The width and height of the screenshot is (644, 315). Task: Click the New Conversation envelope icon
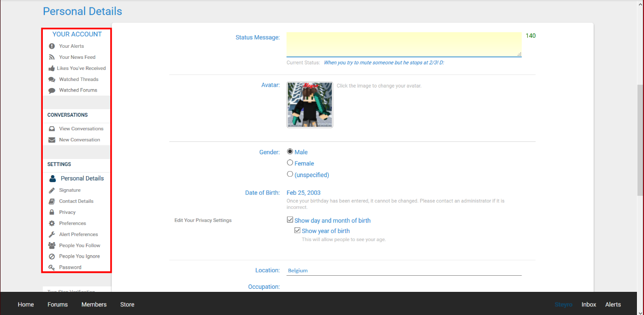[51, 140]
